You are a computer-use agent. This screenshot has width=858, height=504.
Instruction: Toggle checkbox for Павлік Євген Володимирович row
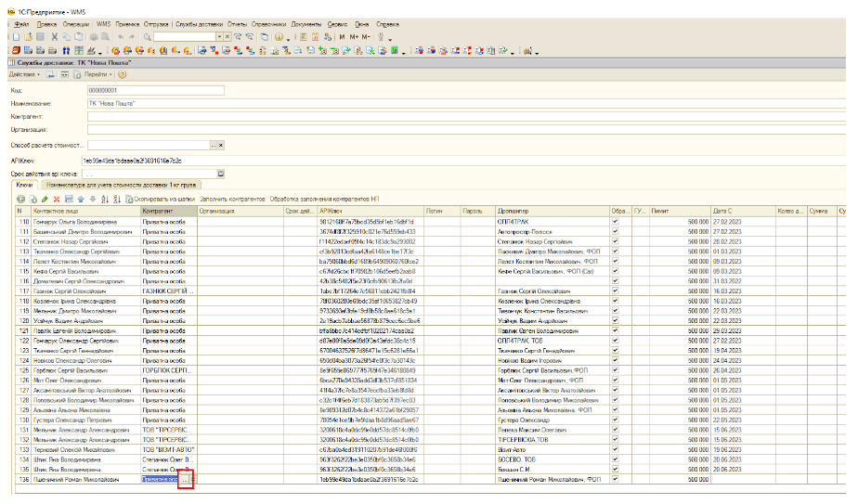pos(615,331)
